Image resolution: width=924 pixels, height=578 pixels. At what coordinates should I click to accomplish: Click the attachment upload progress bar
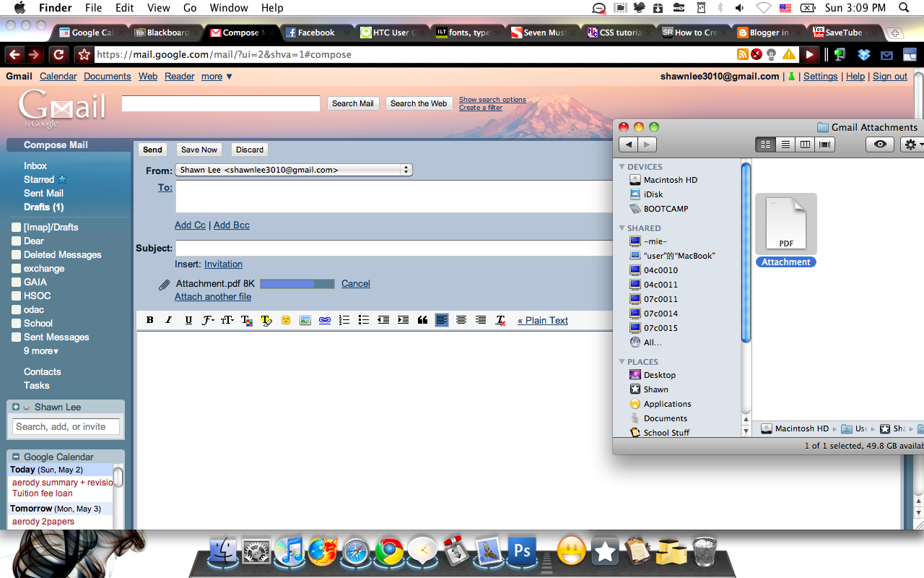pyautogui.click(x=297, y=283)
